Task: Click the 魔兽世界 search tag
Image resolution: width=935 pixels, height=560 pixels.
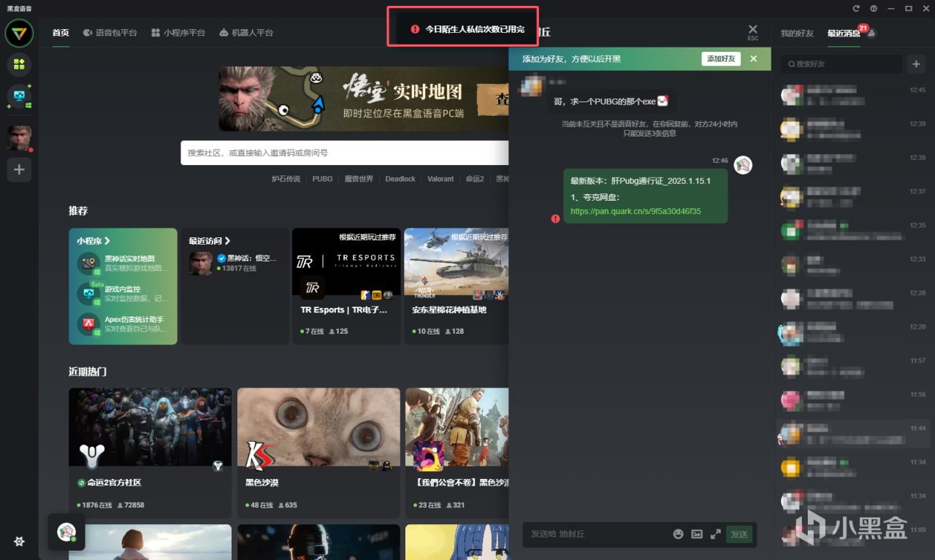Action: tap(359, 179)
